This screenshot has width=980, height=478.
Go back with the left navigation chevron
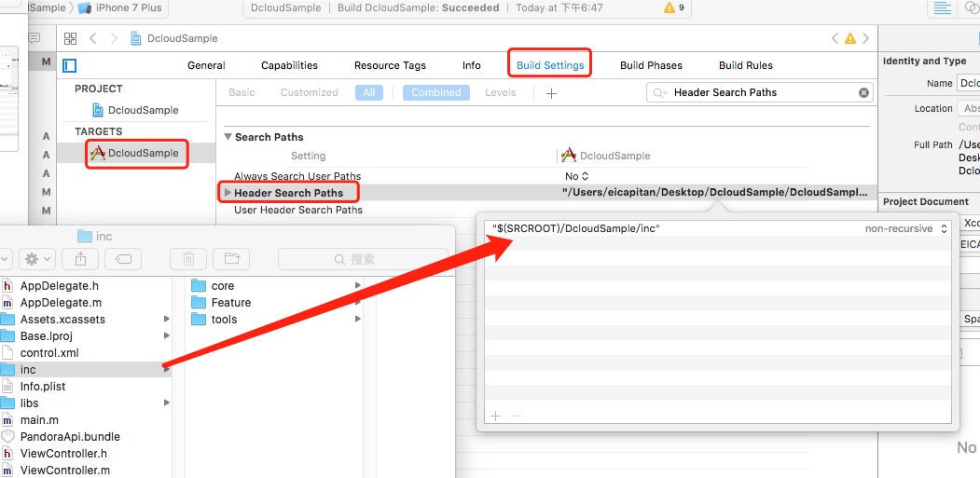(x=92, y=38)
